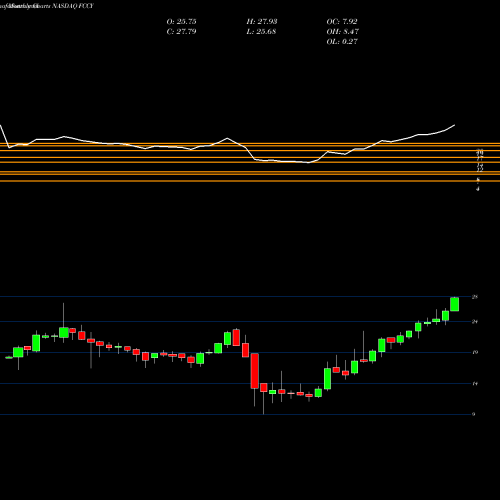Select the open value O: 25.75

click(x=181, y=22)
